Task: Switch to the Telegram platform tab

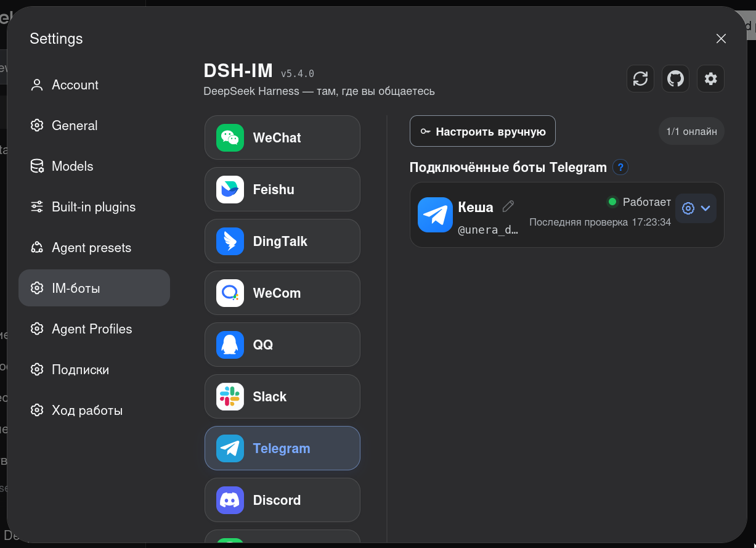Action: click(x=282, y=448)
